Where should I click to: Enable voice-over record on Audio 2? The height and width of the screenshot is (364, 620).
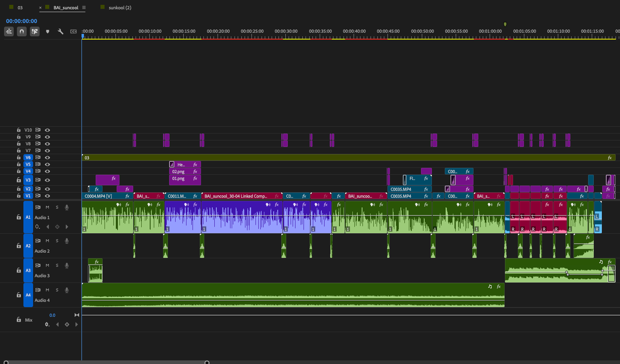(x=67, y=241)
